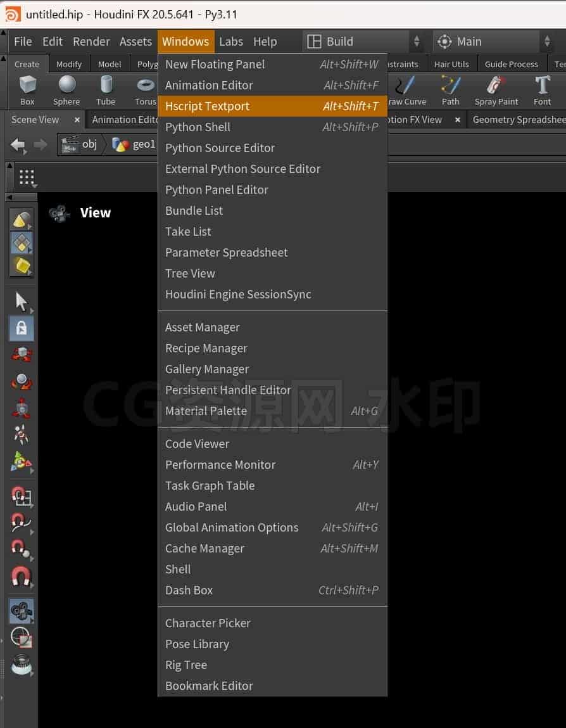The image size is (566, 728).
Task: Close the Scene View tab
Action: pyautogui.click(x=77, y=120)
